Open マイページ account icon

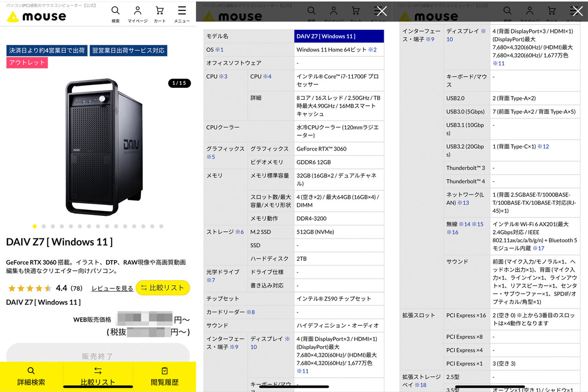(137, 14)
